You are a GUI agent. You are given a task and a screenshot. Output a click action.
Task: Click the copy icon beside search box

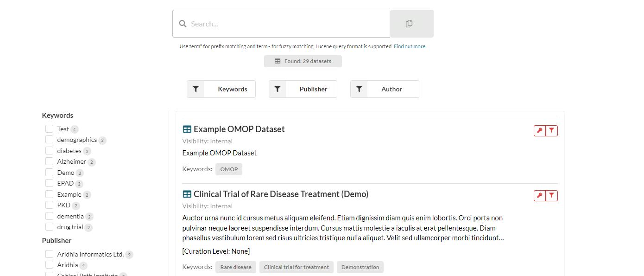[x=409, y=24]
